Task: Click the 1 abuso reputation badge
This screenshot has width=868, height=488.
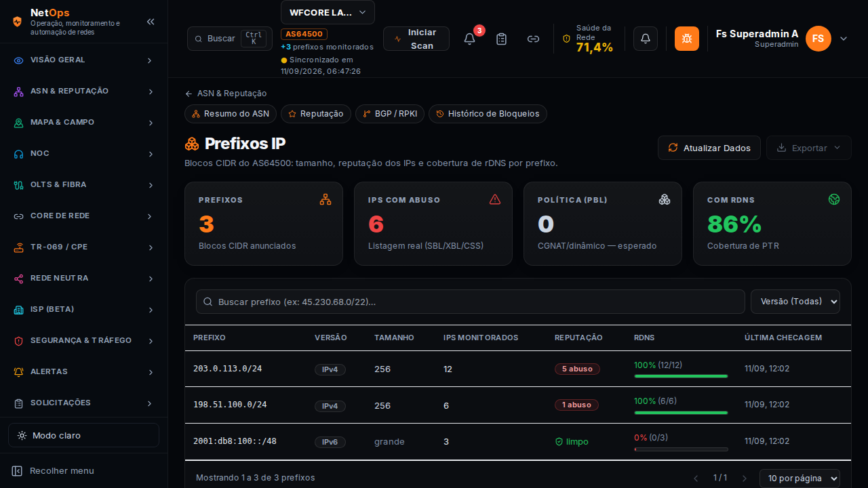Action: coord(576,405)
